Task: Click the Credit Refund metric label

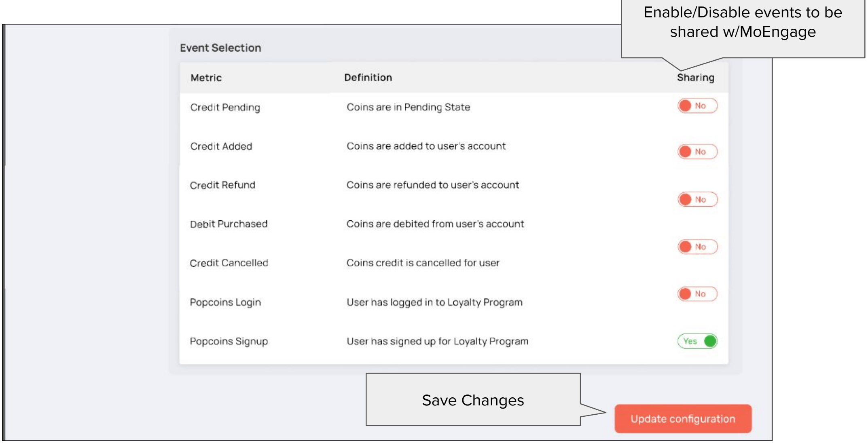Action: (222, 185)
